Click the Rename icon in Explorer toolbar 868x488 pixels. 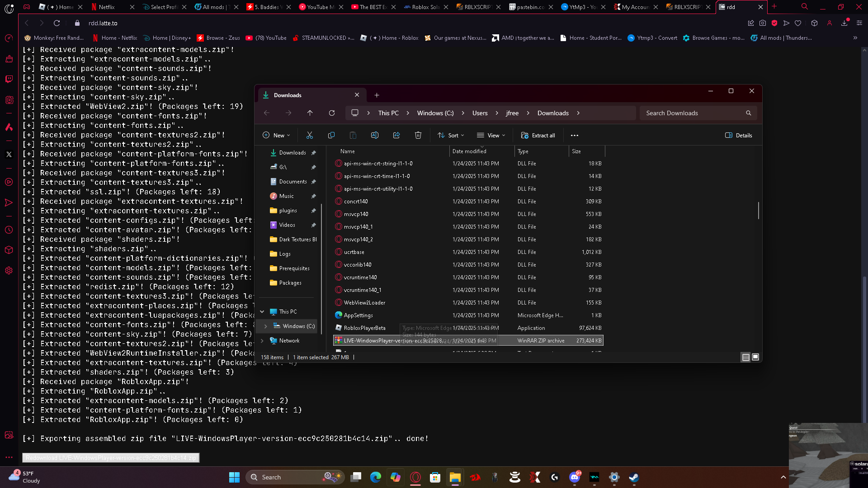coord(375,135)
